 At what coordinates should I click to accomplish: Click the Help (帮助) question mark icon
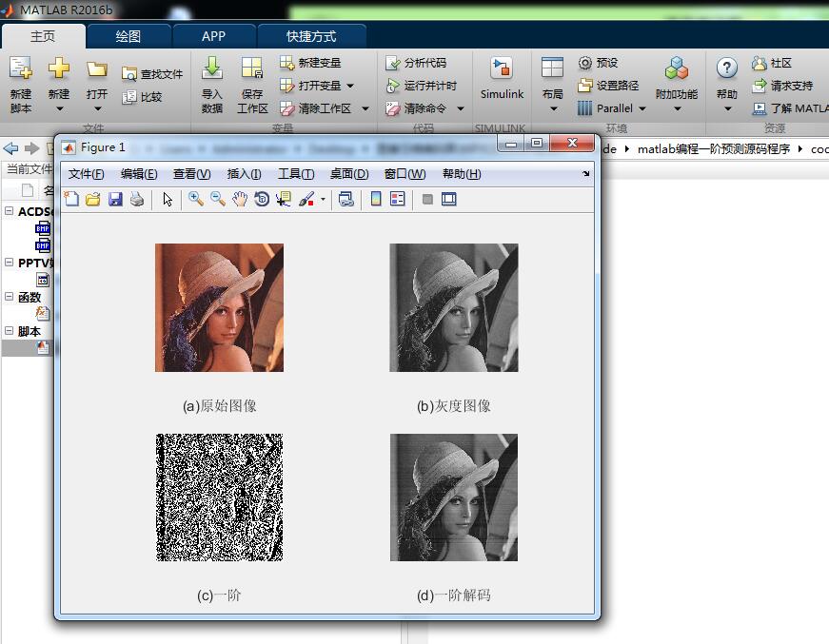[727, 68]
